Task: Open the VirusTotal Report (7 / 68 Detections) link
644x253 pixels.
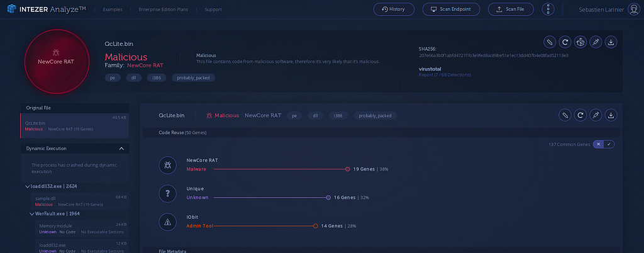Action: coord(445,75)
